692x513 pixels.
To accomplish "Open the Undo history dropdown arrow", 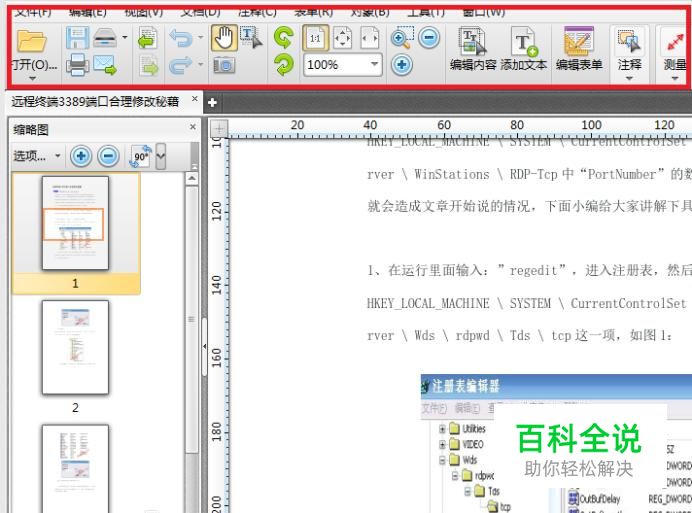I will pos(201,38).
